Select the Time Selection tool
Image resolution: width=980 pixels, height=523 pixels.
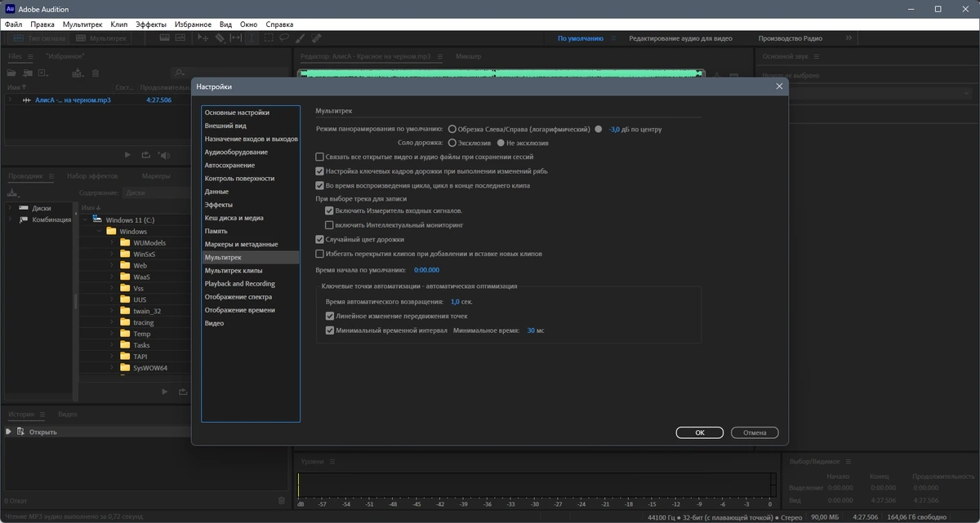pyautogui.click(x=252, y=38)
